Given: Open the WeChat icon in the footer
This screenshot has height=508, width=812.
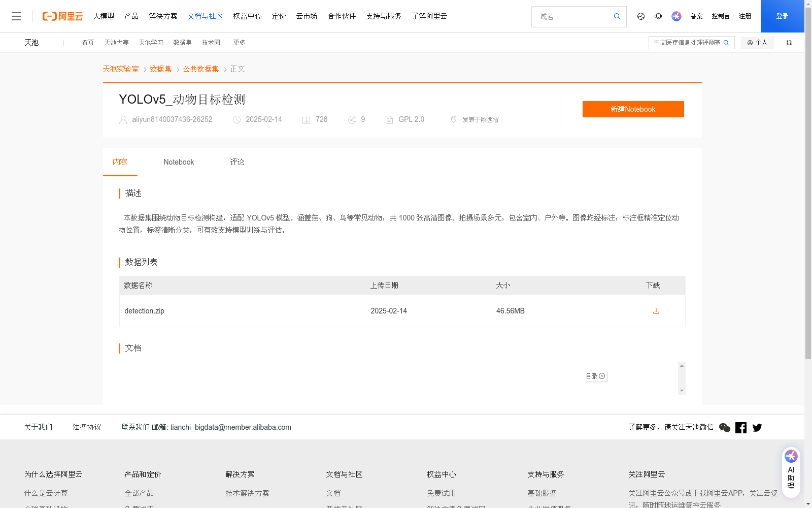Looking at the screenshot, I should (x=725, y=427).
